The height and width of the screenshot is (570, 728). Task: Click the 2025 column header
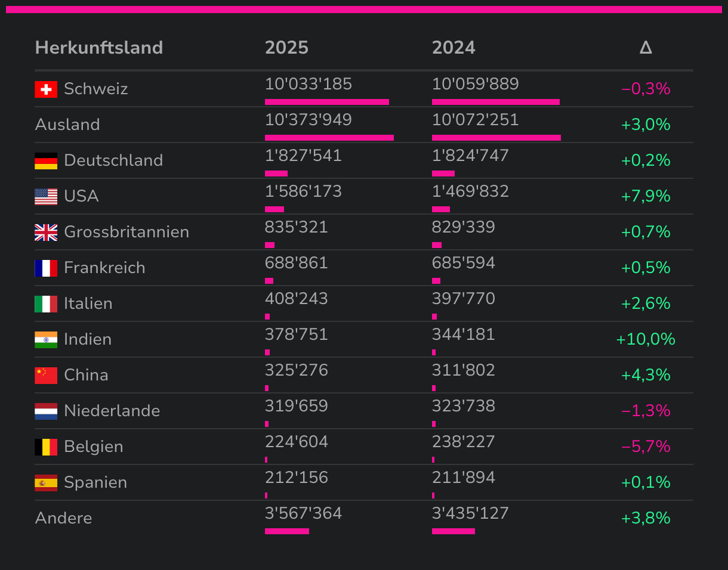286,48
